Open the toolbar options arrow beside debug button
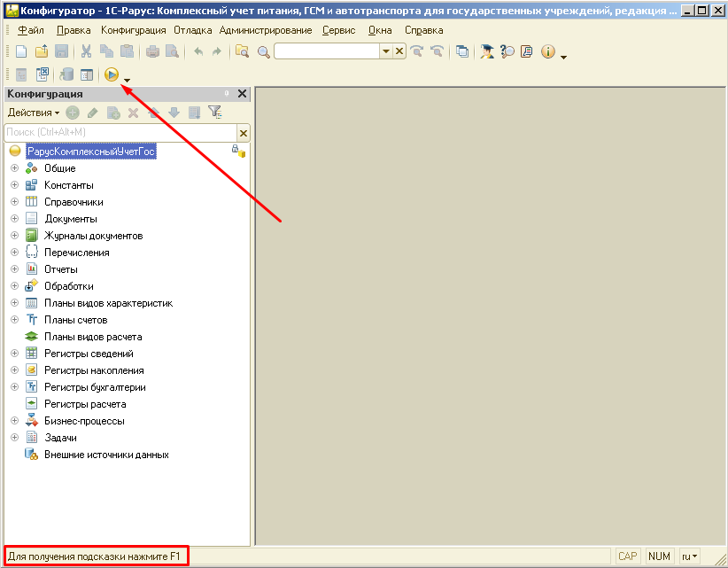728x568 pixels. tap(127, 81)
